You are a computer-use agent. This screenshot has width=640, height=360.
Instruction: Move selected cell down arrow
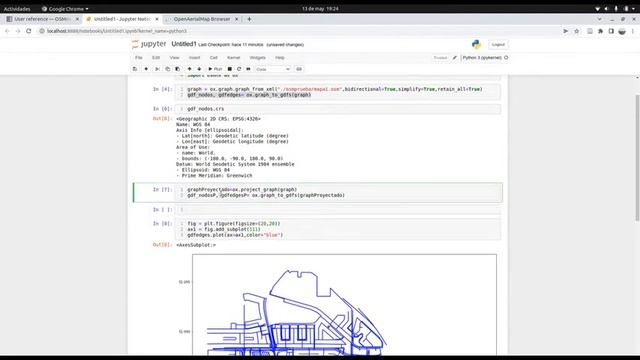click(199, 69)
